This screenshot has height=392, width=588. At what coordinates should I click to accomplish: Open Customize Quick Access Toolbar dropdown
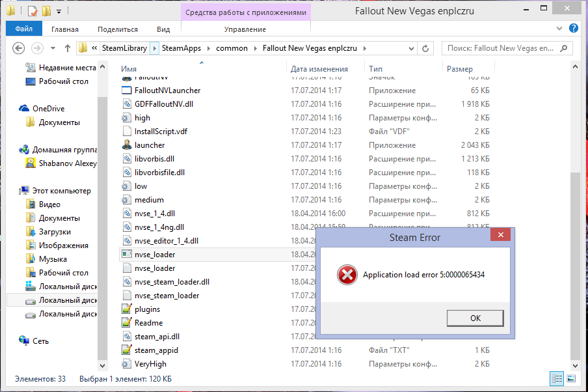[59, 11]
